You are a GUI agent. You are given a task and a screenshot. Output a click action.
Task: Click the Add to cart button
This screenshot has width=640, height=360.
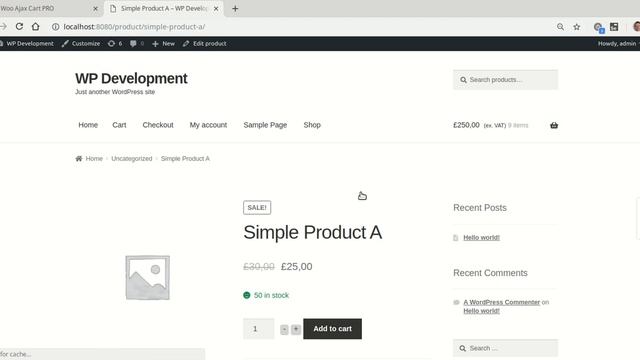pyautogui.click(x=332, y=329)
